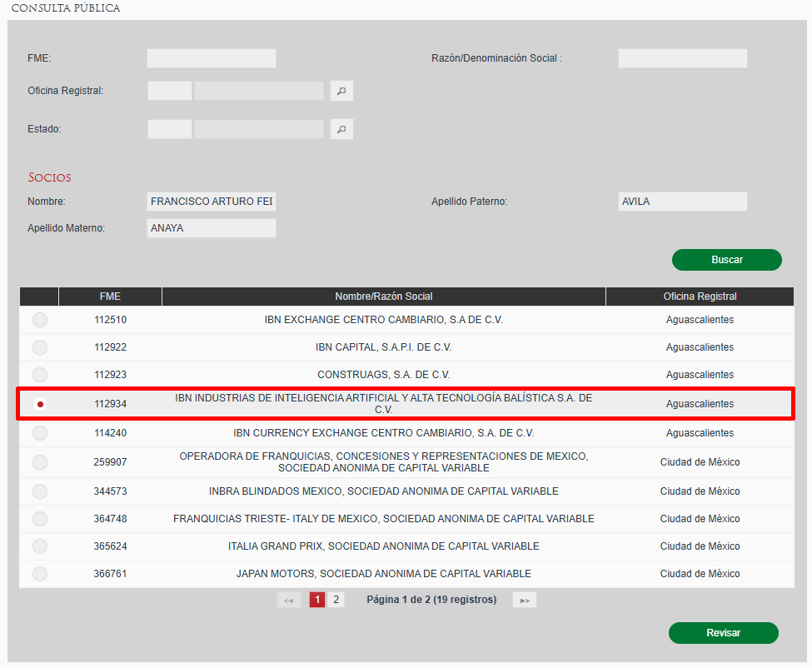Click the Oficina Registral code field
Screen dimensions: 812x668
pyautogui.click(x=170, y=91)
